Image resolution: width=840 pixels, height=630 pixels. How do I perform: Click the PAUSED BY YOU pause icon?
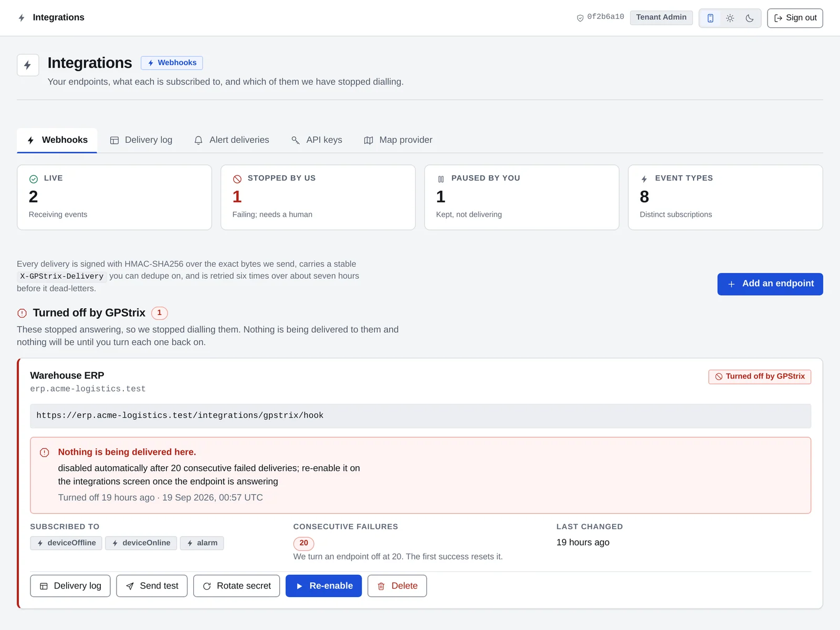441,179
